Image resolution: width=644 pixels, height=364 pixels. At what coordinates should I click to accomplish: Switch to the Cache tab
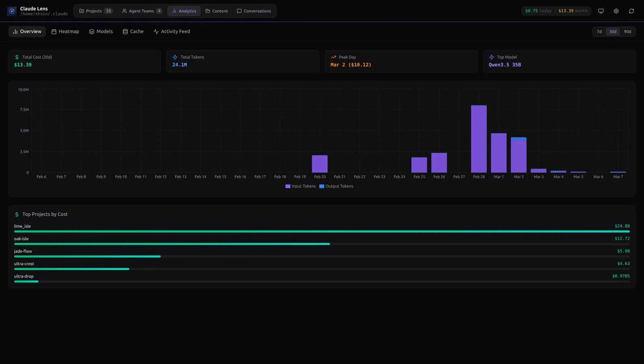[133, 31]
